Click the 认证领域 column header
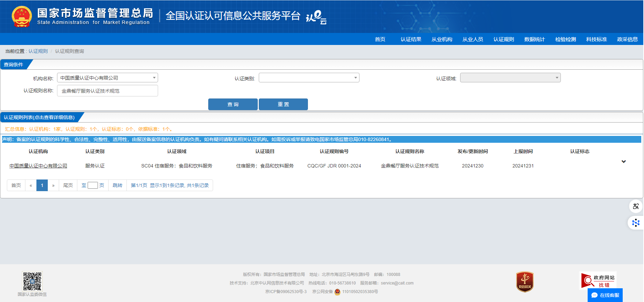This screenshot has height=302, width=644. pyautogui.click(x=177, y=151)
